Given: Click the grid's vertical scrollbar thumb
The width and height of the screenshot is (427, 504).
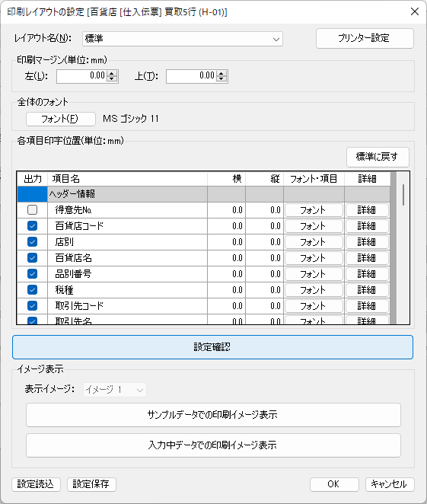Looking at the screenshot, I should point(403,195).
